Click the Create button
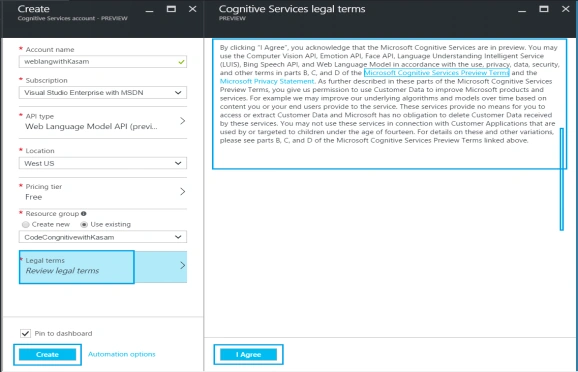The image size is (578, 372). click(47, 354)
